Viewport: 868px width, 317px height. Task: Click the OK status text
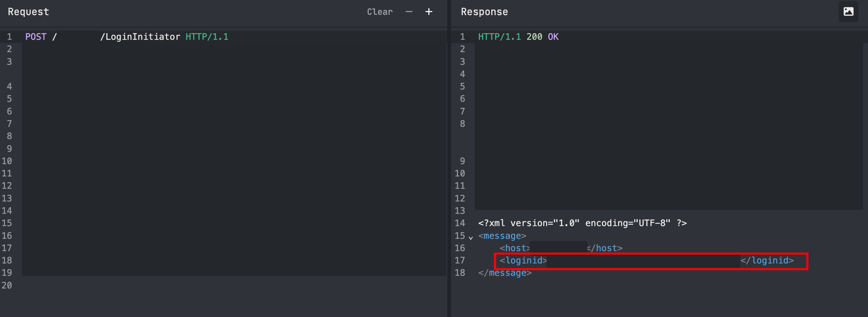[553, 37]
